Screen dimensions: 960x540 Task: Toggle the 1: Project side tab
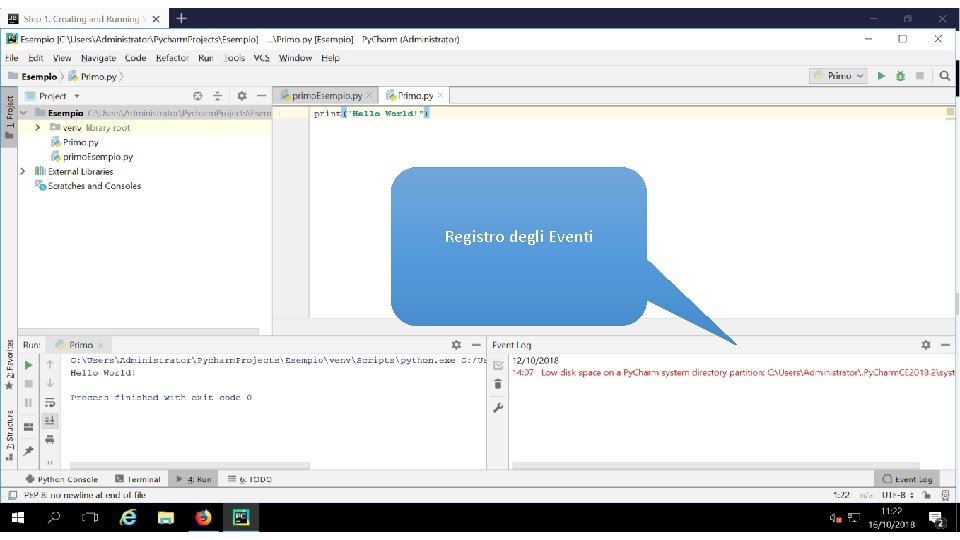tap(9, 117)
